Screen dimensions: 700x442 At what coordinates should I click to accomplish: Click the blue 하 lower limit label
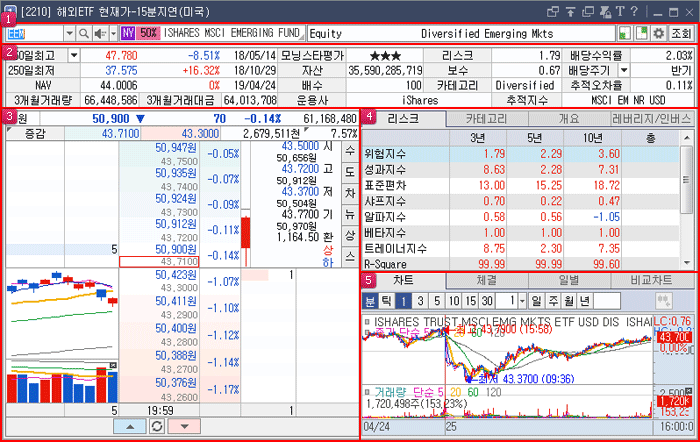(x=328, y=262)
